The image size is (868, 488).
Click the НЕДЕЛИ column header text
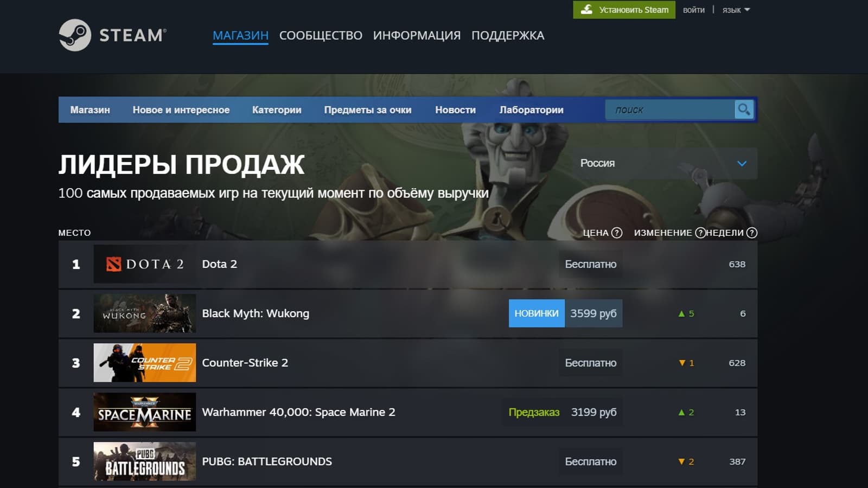click(725, 233)
